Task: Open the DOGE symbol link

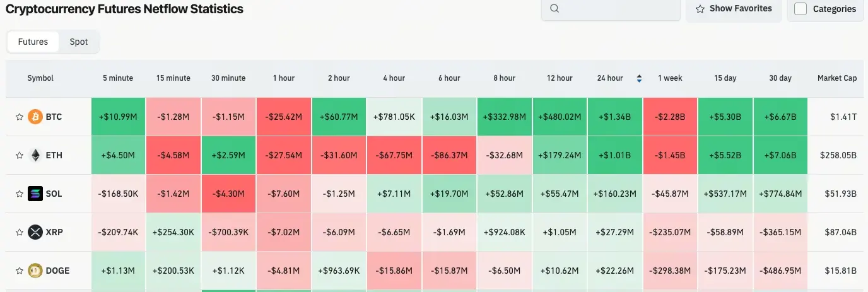Action: coord(58,271)
